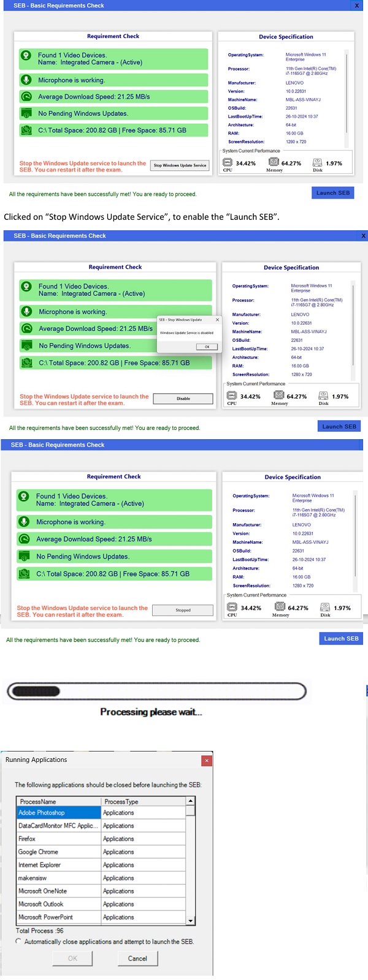Viewport: 368px width, 980px height.
Task: Select automatically close applications radio button
Action: pyautogui.click(x=18, y=941)
